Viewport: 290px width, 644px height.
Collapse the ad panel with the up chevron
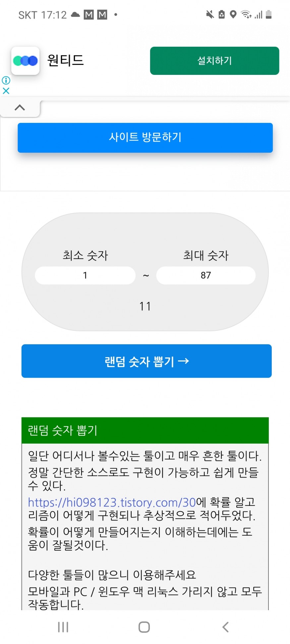click(x=20, y=108)
